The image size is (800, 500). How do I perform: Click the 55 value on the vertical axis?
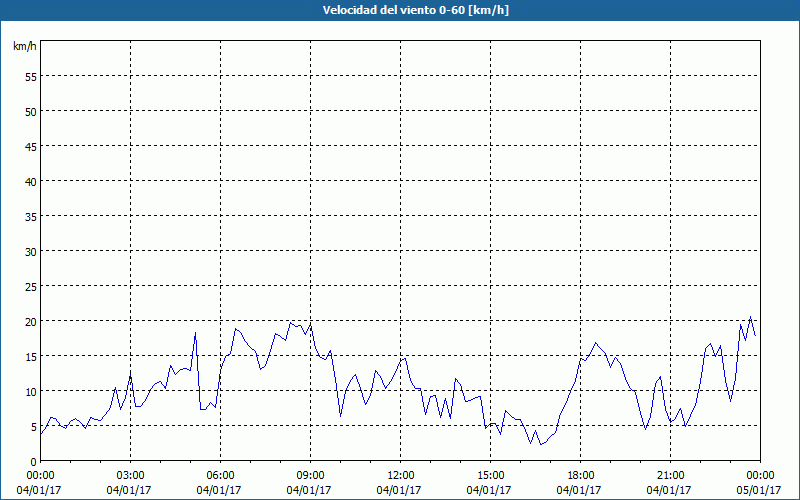coord(31,77)
